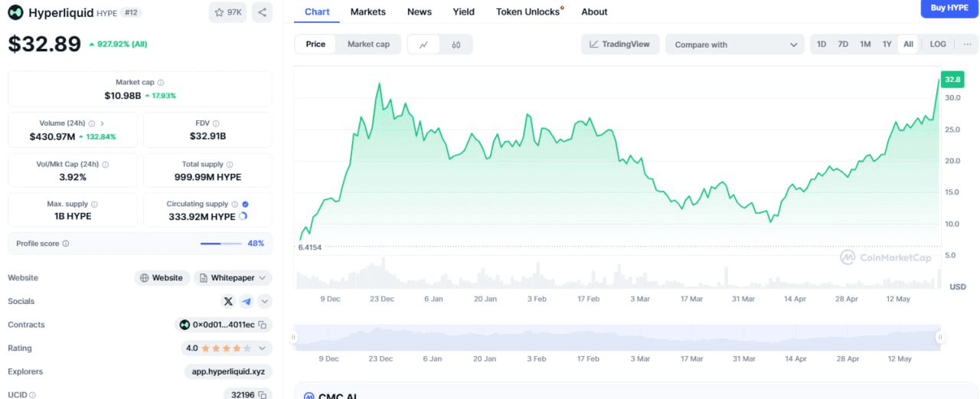Click Max. supply info icon

(x=96, y=204)
